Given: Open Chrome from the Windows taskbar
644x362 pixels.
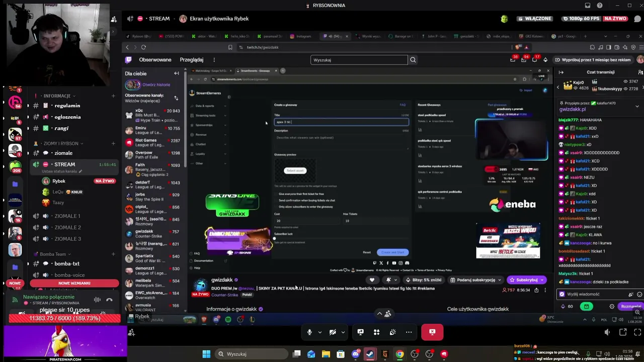Looking at the screenshot, I should (x=399, y=354).
